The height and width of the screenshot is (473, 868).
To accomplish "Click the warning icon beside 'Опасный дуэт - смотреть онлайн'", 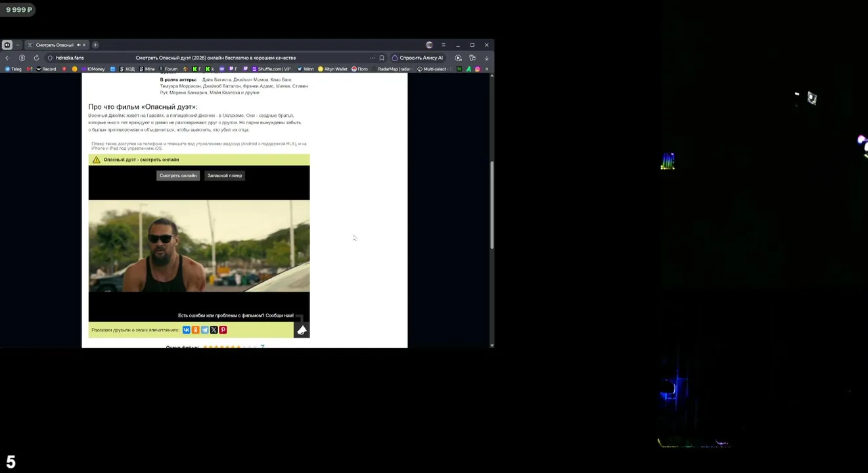I will coord(97,160).
